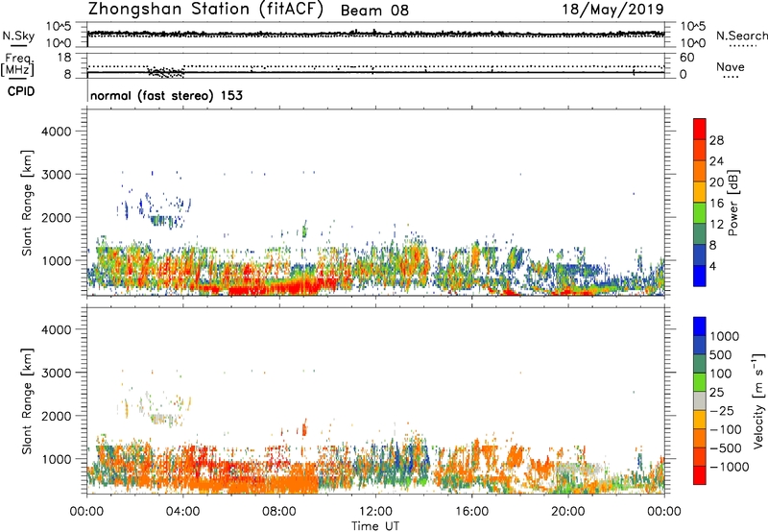This screenshot has height=532, width=768.
Task: Click the "4" power colorbar value
Action: click(713, 267)
